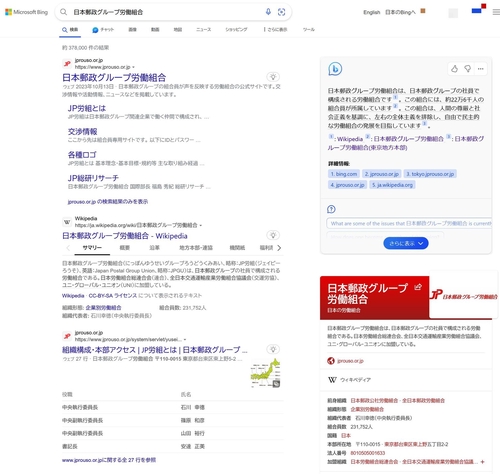
Task: Switch to the 地図 tab
Action: tap(178, 30)
